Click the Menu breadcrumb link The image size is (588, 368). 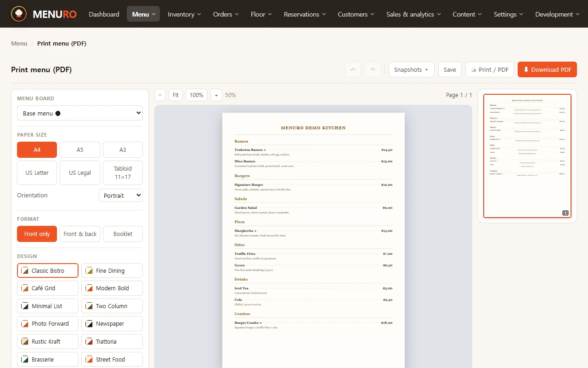19,43
